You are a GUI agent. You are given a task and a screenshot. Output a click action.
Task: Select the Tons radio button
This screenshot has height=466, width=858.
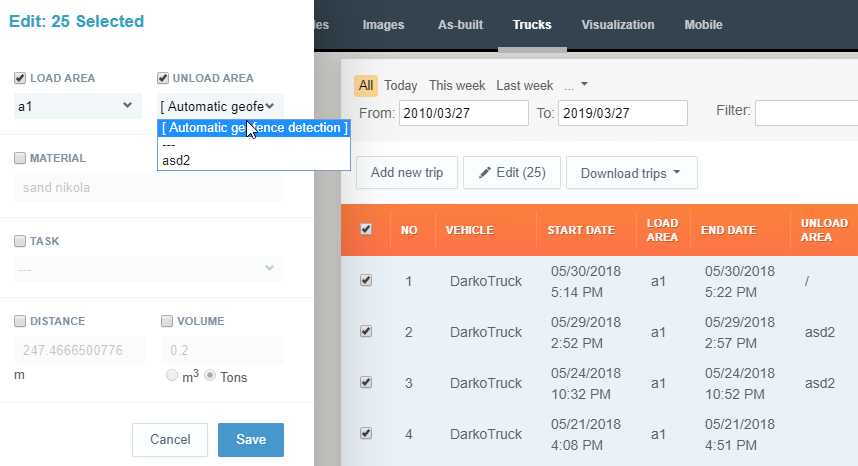point(210,375)
